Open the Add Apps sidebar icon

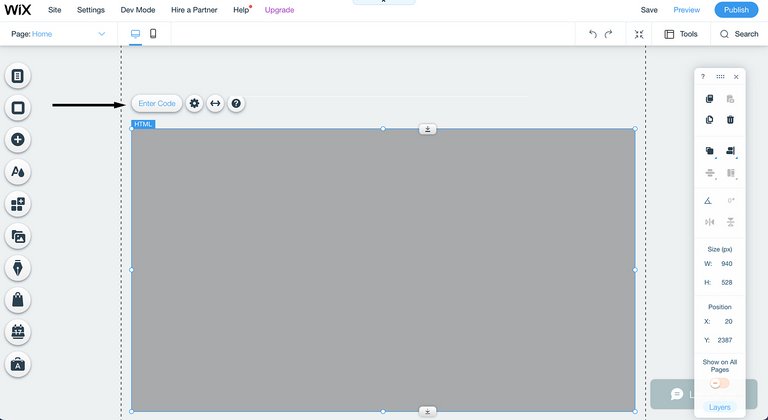tap(18, 204)
